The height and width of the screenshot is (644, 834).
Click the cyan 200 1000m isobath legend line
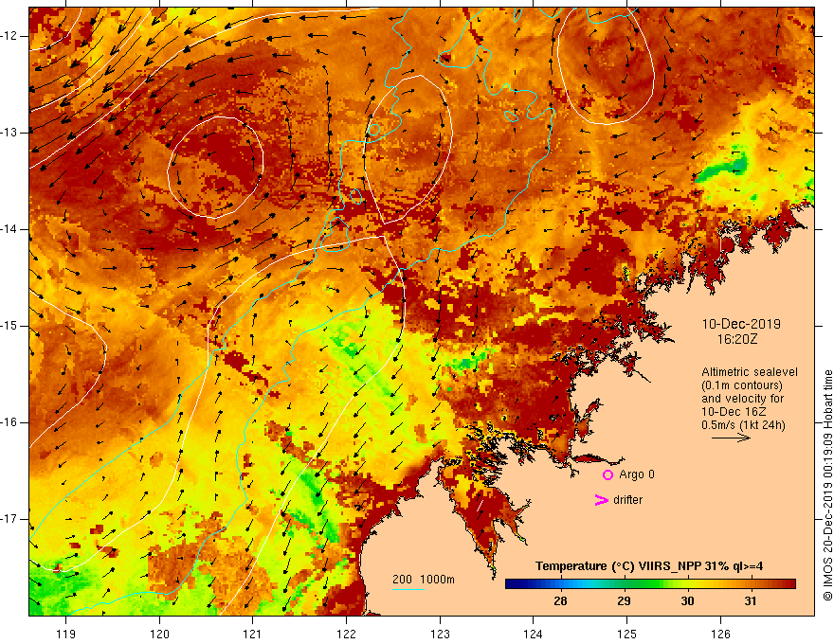click(x=408, y=589)
